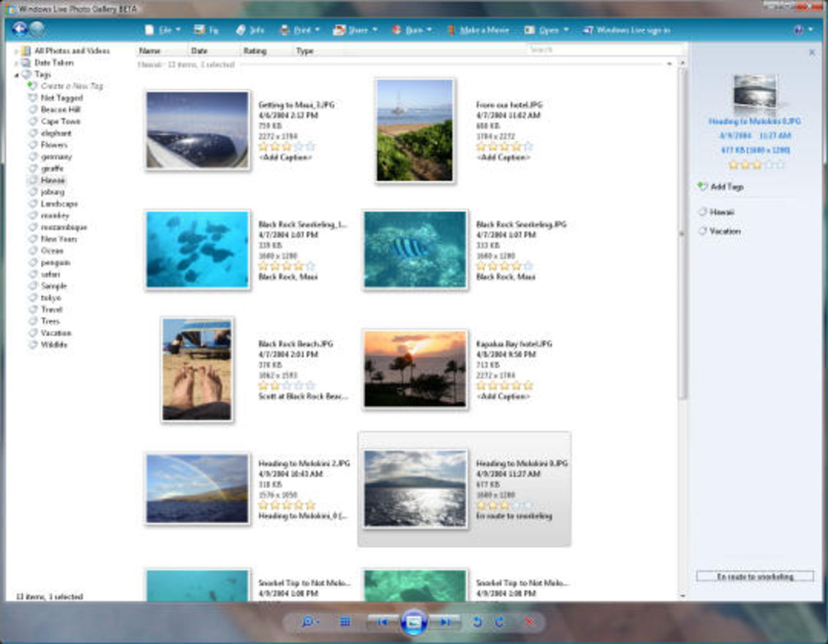
Task: Click Create a New Tag
Action: pos(71,86)
